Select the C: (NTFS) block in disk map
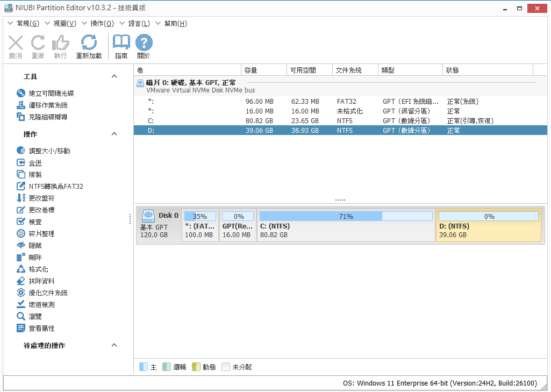This screenshot has width=551, height=392. pos(346,225)
